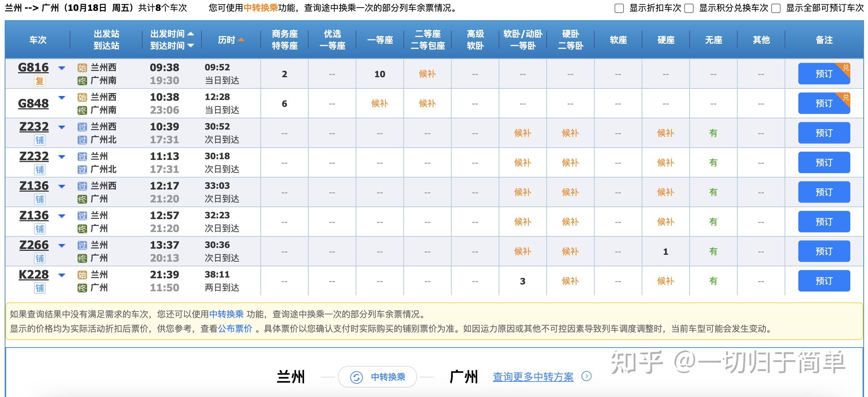Select G816 商务座 availability 2
This screenshot has height=397, width=868.
click(x=285, y=74)
